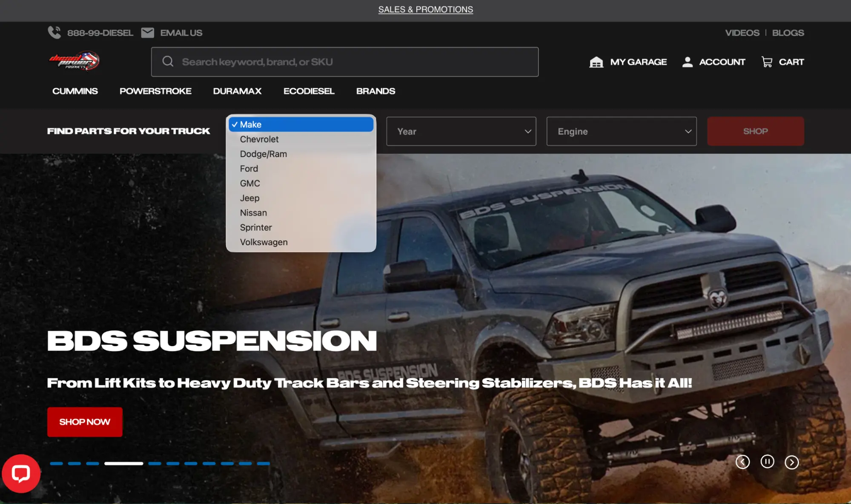Viewport: 851px width, 504px height.
Task: Click the red SHOP button
Action: 755,131
